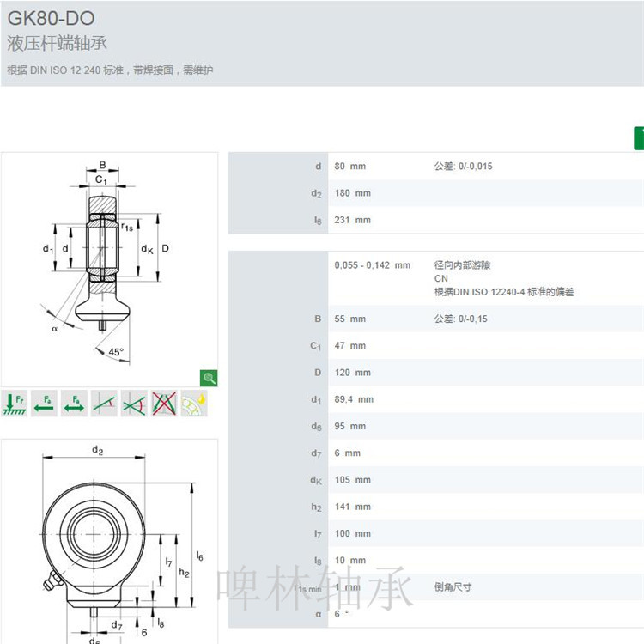Select the d6 value '95 mm'
This screenshot has height=644, width=644.
coord(350,426)
